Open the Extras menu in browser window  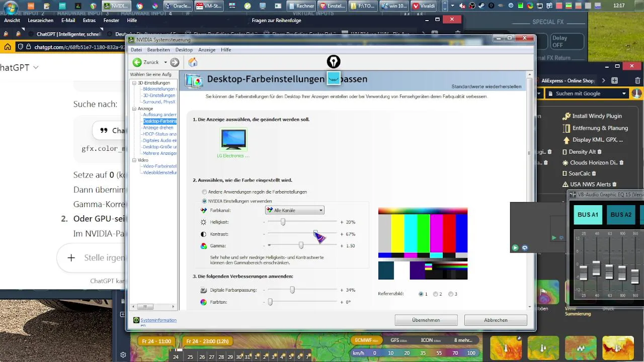[89, 21]
